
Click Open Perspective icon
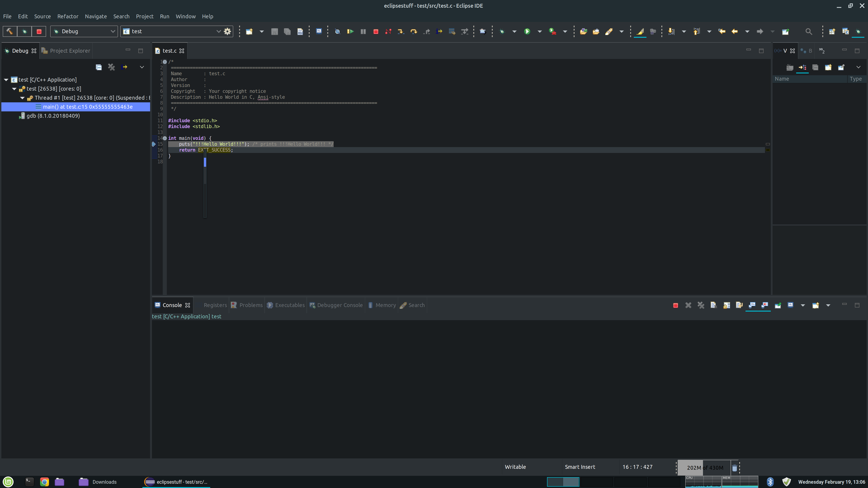(832, 31)
